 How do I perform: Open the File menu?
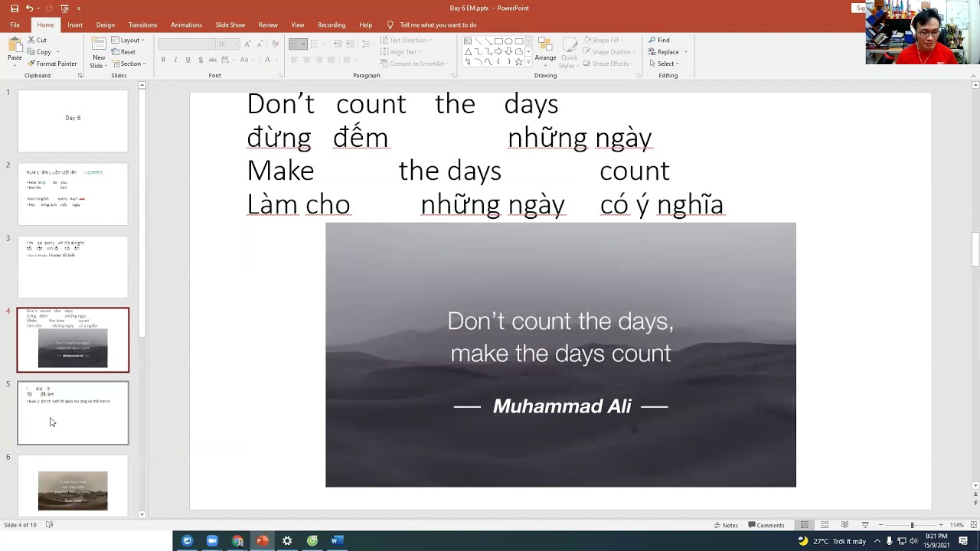pos(15,24)
